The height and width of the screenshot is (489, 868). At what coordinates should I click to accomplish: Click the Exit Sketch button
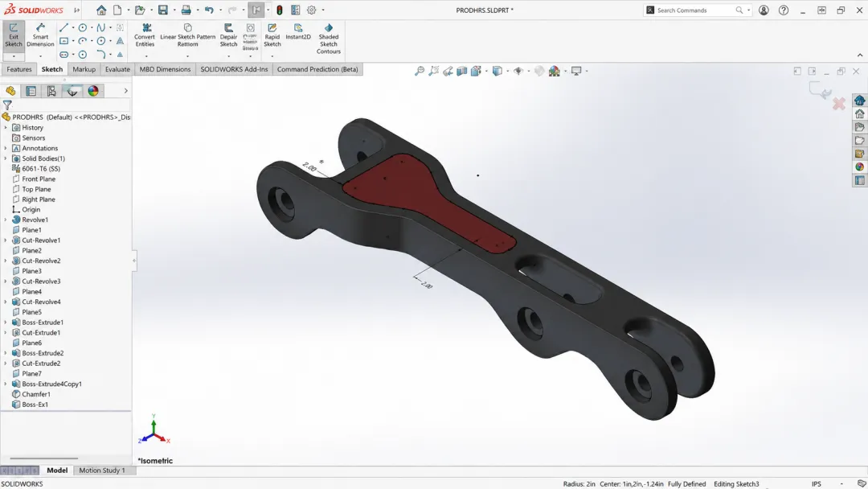coord(14,35)
